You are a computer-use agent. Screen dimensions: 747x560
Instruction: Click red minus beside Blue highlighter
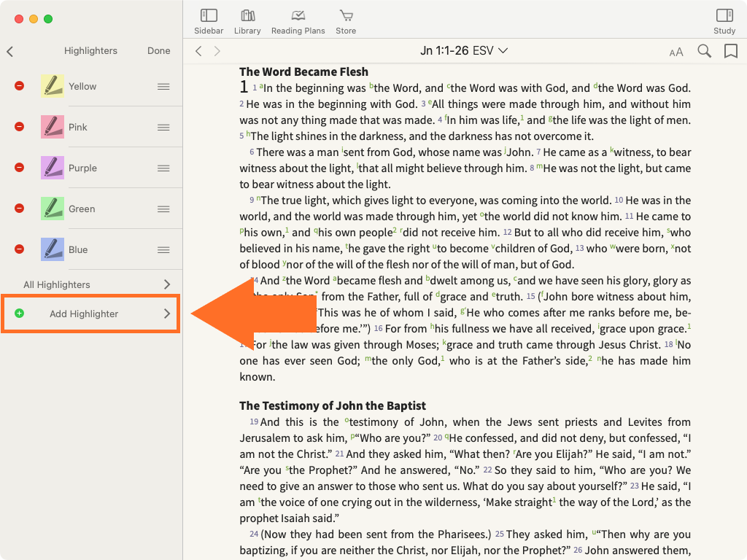point(20,249)
